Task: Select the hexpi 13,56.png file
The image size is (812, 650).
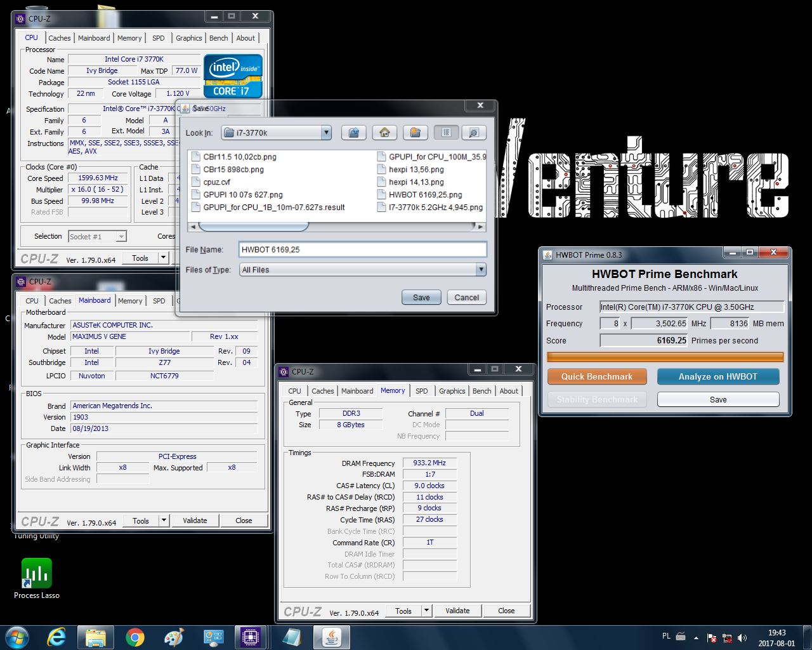Action: [410, 169]
